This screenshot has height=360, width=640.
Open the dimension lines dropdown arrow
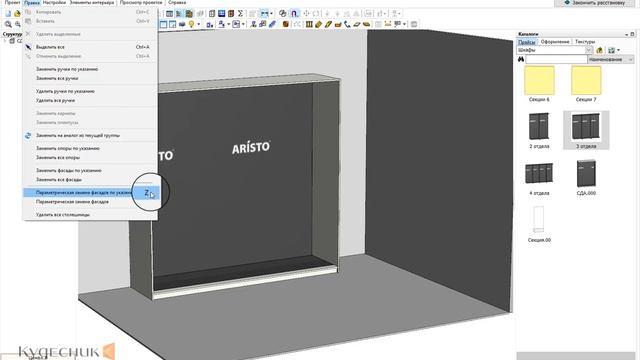coord(271,13)
